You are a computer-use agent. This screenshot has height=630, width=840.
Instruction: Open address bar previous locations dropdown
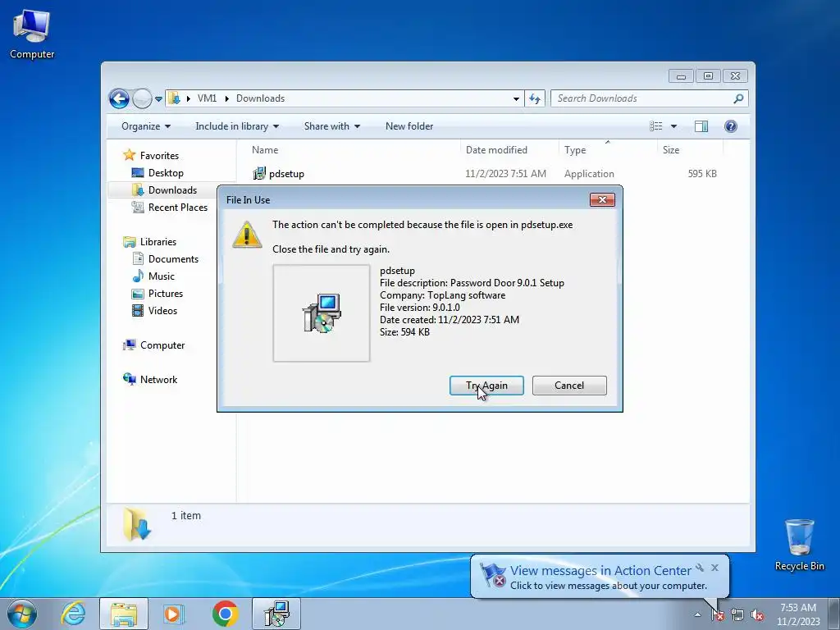[516, 98]
